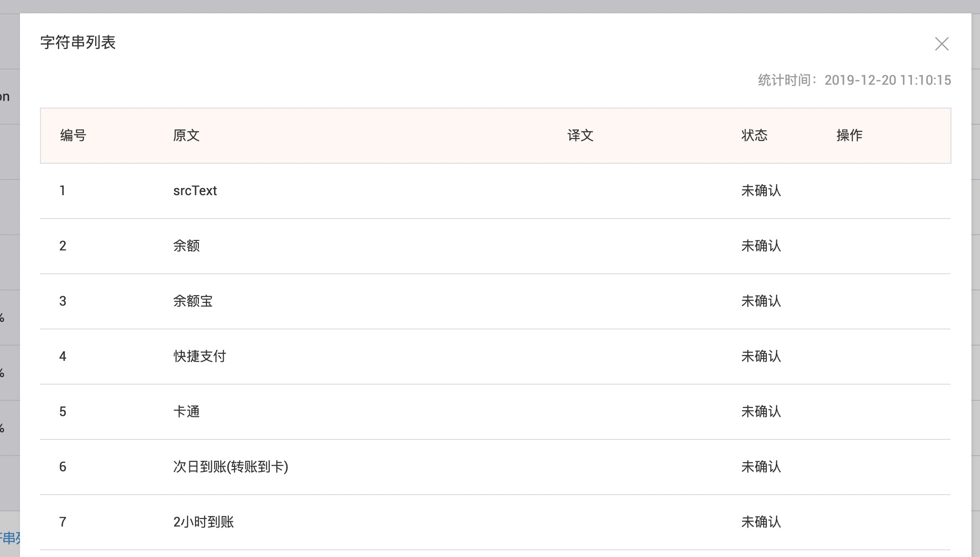Click the 原文 column header
The height and width of the screenshot is (557, 980).
186,136
